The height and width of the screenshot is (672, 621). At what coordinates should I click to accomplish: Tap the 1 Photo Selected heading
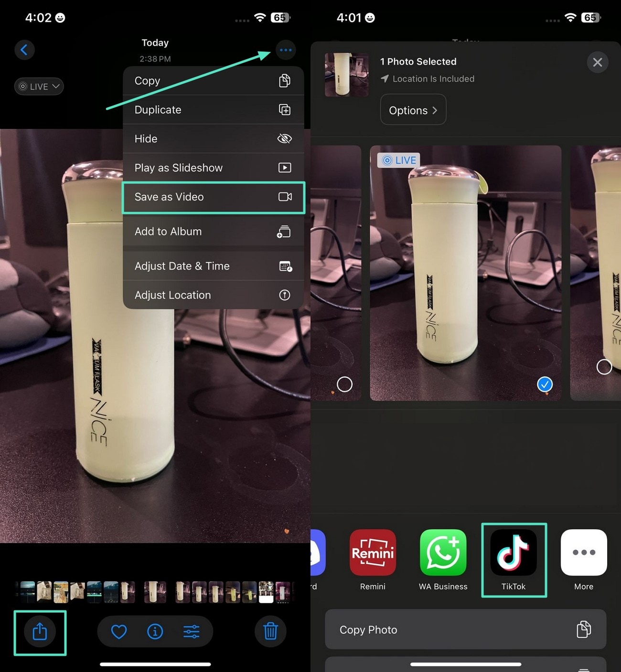click(418, 62)
